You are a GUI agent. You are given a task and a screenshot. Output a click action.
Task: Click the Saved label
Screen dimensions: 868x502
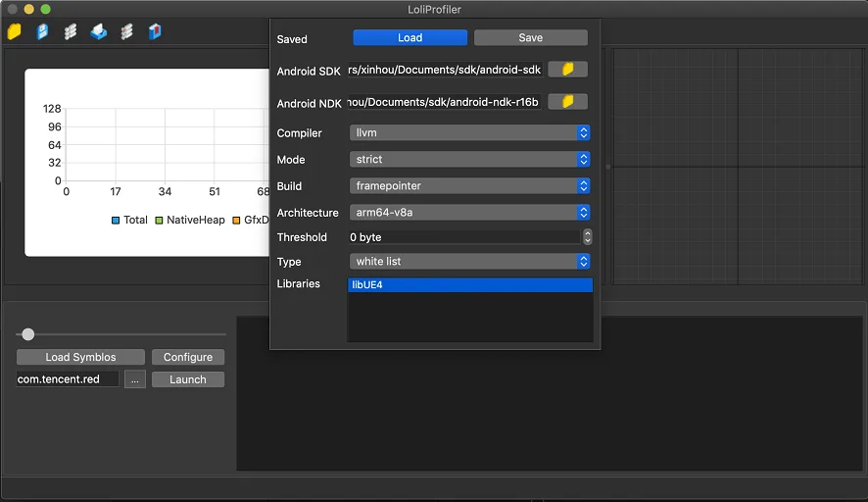(292, 39)
